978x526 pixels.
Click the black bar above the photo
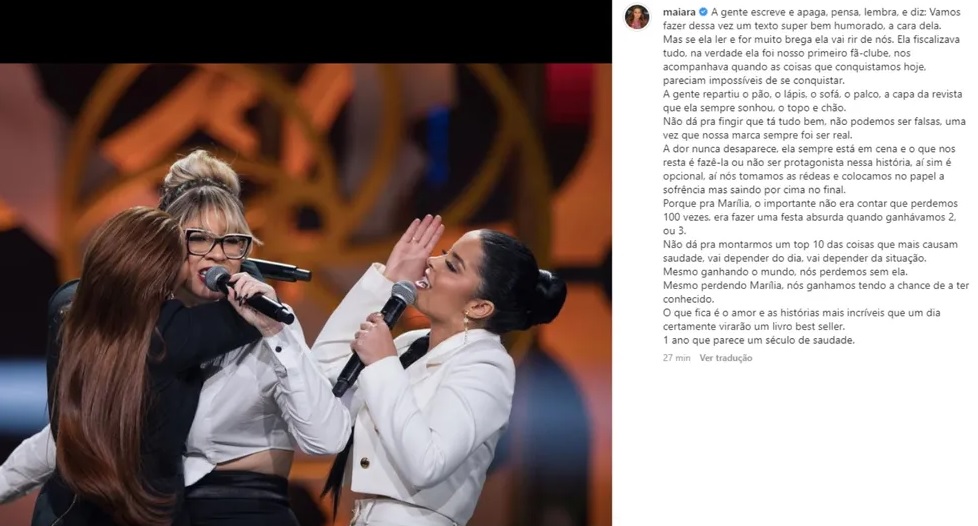(306, 31)
